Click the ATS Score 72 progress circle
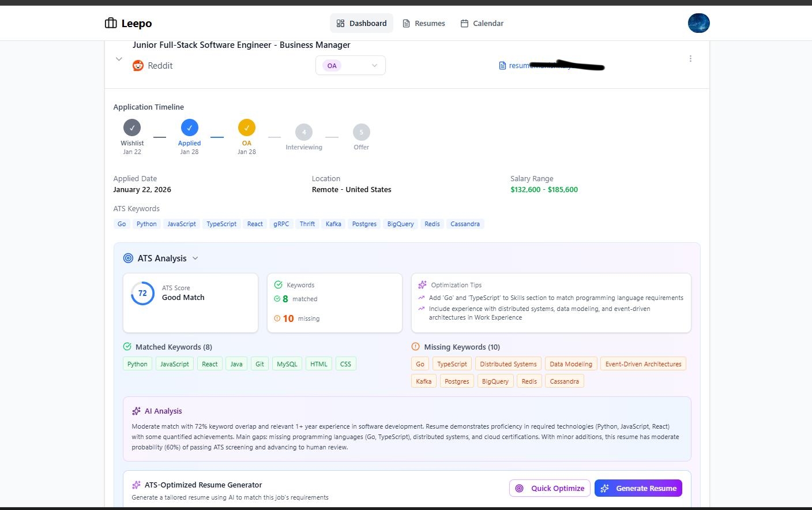 click(142, 293)
